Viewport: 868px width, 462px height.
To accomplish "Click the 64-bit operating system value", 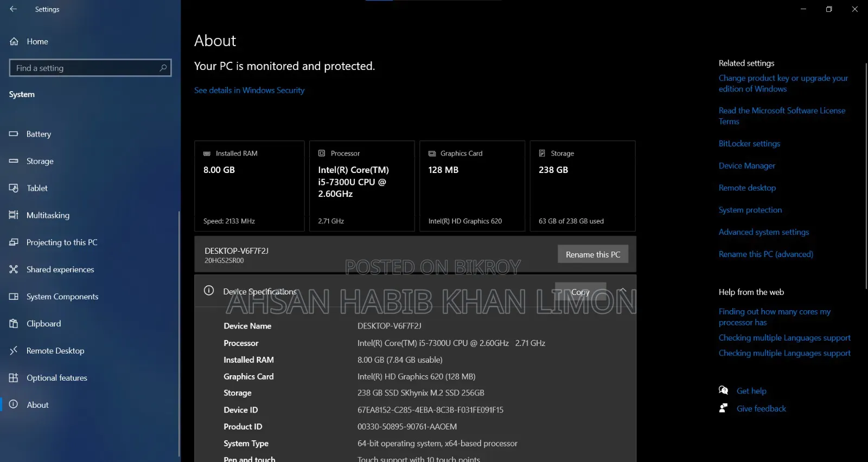I will tap(437, 444).
